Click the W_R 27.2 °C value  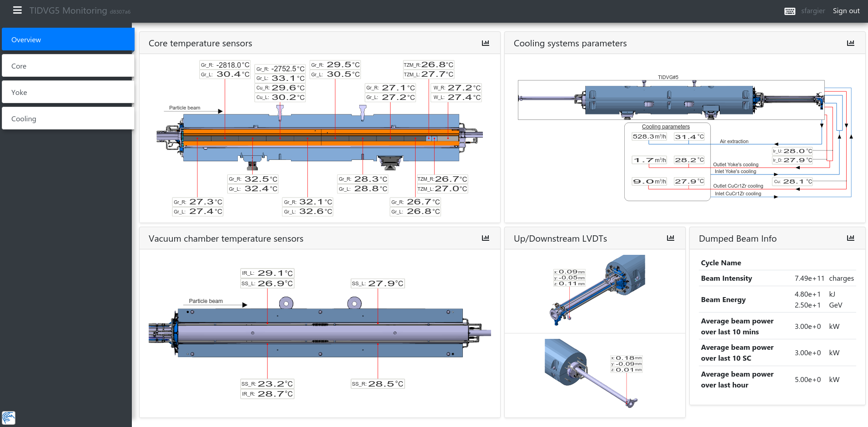click(x=457, y=88)
